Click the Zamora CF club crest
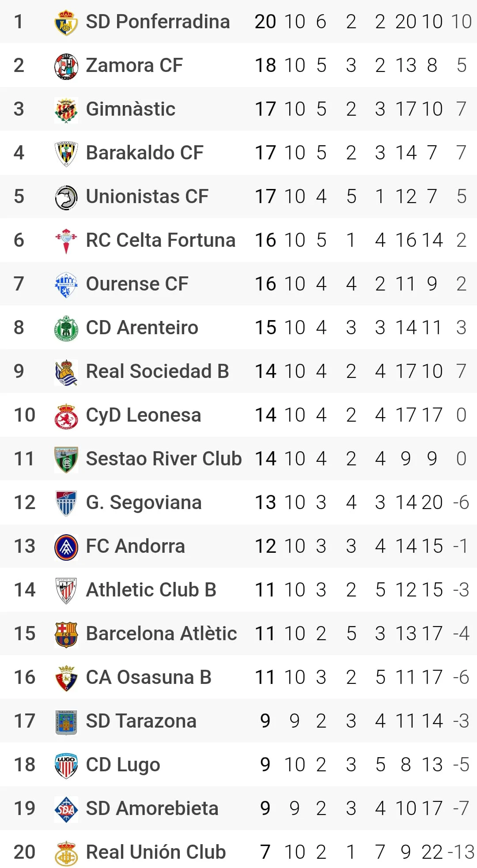The image size is (477, 868). 66,66
